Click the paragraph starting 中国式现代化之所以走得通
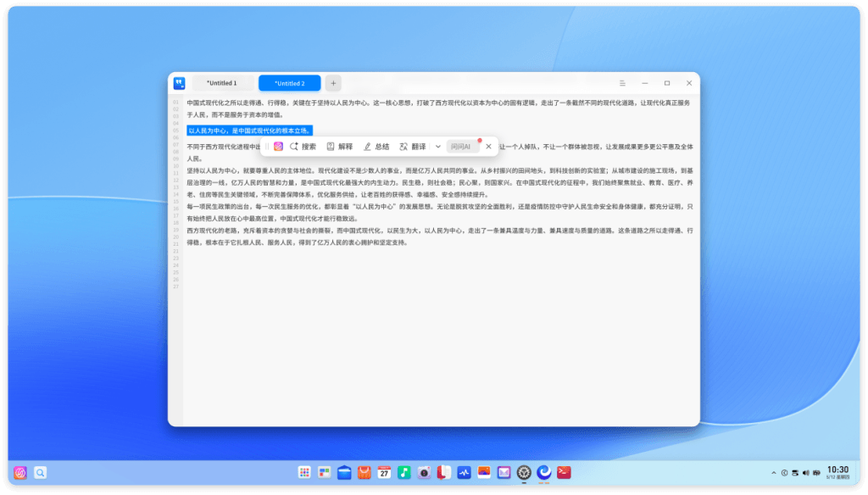The width and height of the screenshot is (868, 495). pos(438,108)
